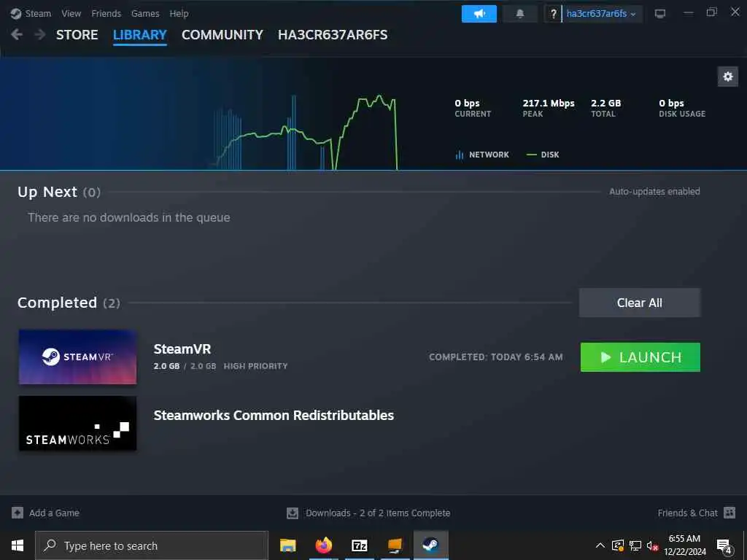Image resolution: width=747 pixels, height=560 pixels.
Task: Open File Explorer from taskbar
Action: 287,545
